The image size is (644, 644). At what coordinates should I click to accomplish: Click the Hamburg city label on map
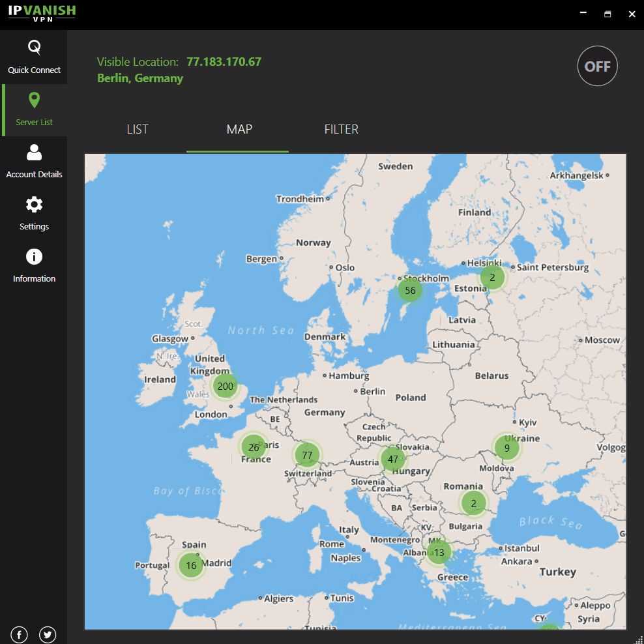[349, 375]
